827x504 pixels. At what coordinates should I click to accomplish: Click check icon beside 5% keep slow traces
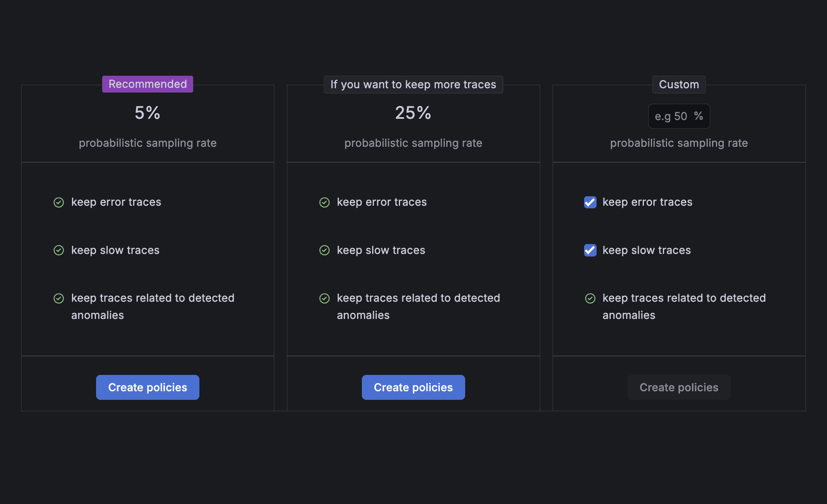[x=59, y=250]
